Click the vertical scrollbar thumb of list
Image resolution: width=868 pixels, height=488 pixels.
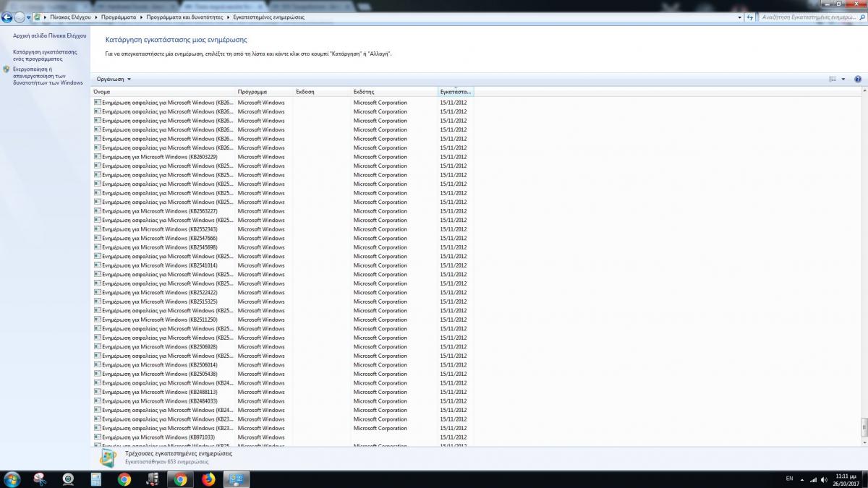864,427
